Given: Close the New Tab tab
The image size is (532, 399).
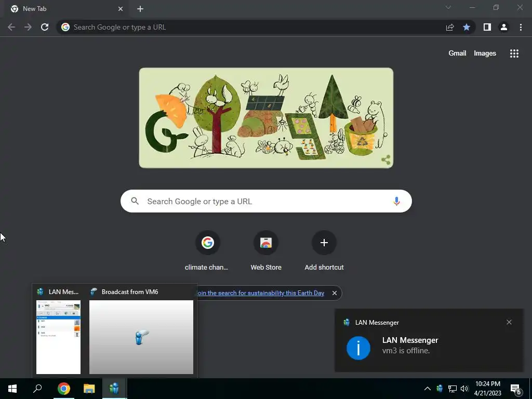Looking at the screenshot, I should pos(121,9).
